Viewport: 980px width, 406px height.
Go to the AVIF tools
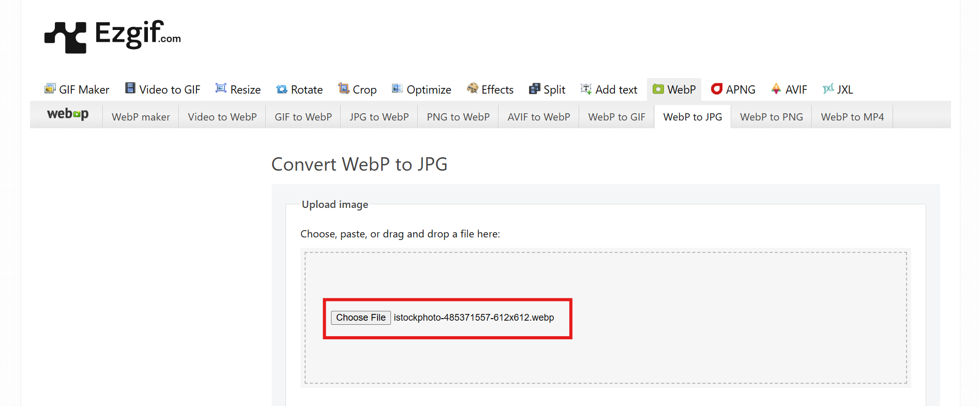789,89
